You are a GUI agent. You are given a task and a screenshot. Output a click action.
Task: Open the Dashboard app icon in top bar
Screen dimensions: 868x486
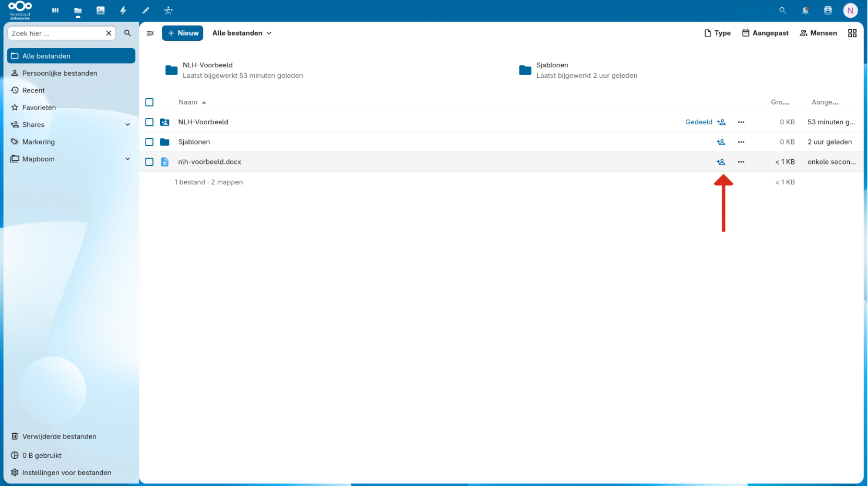55,10
